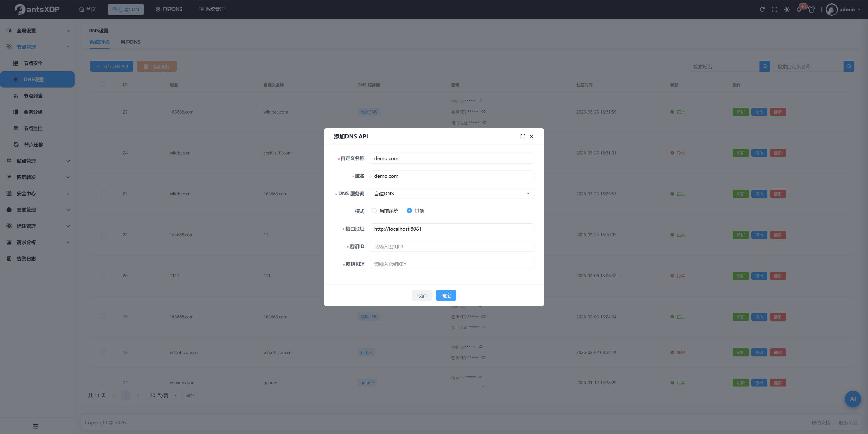Expand the 全局设置 sidebar menu
Viewport: 868px width, 434px height.
(37, 31)
